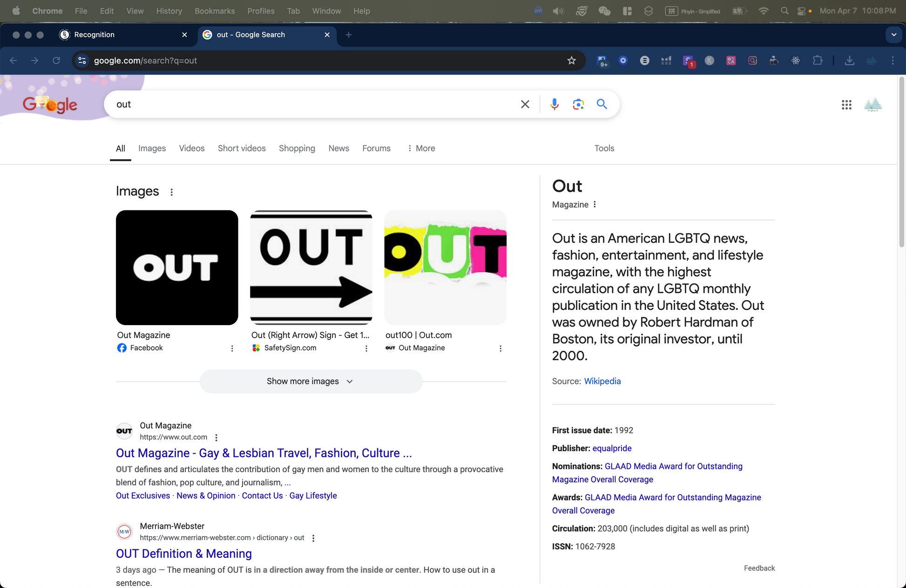Reload the page
Image resolution: width=906 pixels, height=588 pixels.
[x=56, y=60]
